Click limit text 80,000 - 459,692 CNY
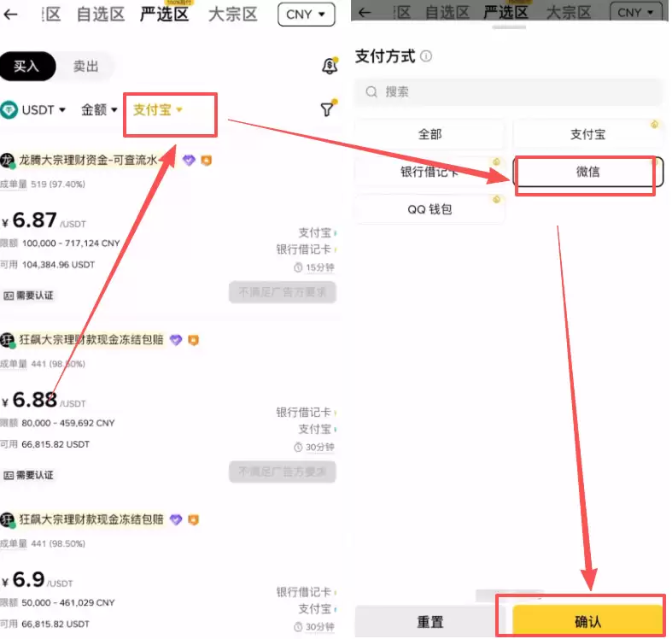Image resolution: width=672 pixels, height=639 pixels. pos(68,423)
